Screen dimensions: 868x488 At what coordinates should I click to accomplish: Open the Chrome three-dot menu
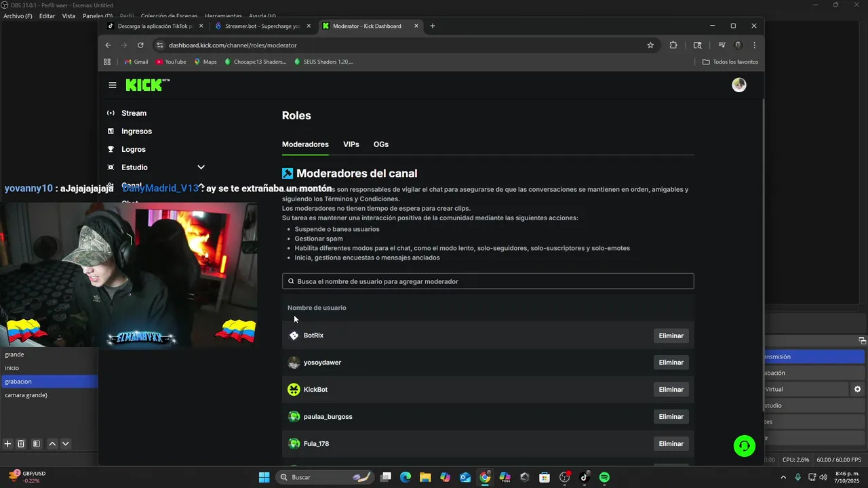pos(754,45)
